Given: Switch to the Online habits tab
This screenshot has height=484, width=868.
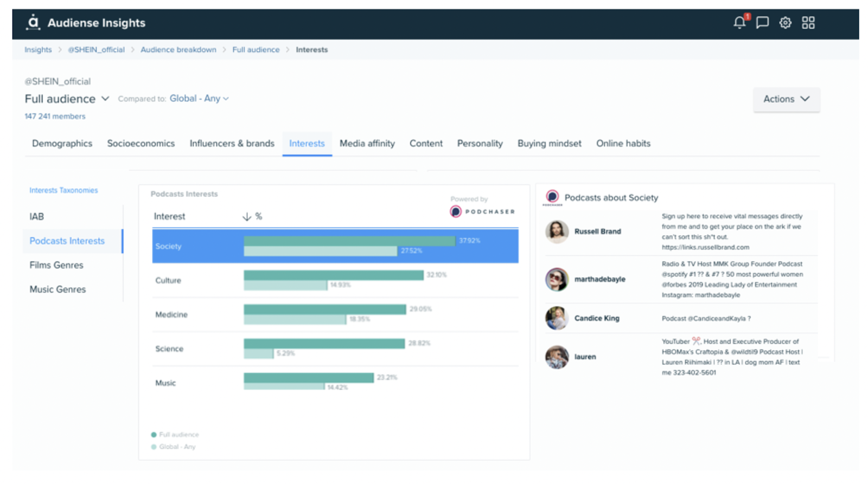Looking at the screenshot, I should [x=623, y=144].
